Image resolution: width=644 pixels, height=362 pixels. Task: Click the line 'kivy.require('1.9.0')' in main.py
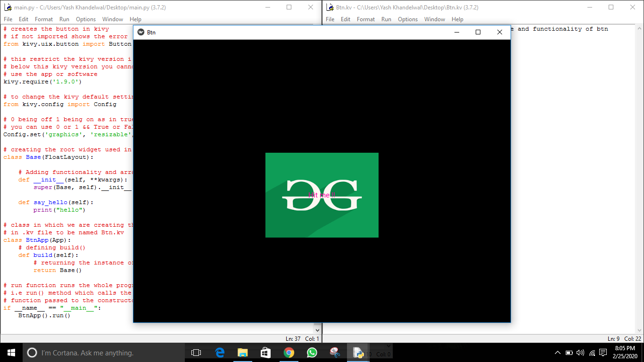coord(42,82)
